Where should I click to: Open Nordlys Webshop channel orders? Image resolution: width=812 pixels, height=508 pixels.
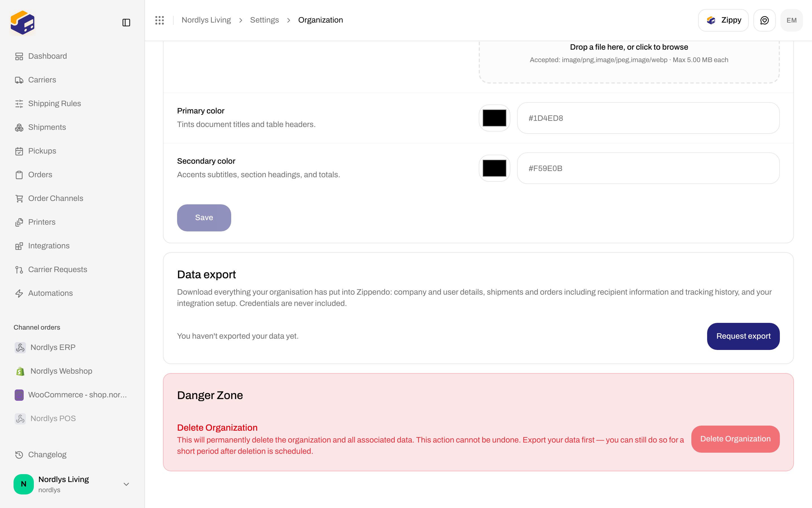coord(72,371)
